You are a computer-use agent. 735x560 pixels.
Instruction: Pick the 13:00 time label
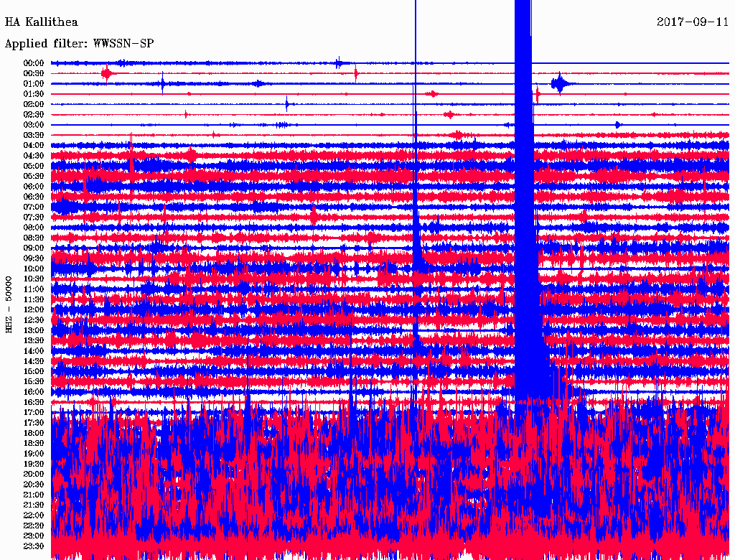pos(34,330)
